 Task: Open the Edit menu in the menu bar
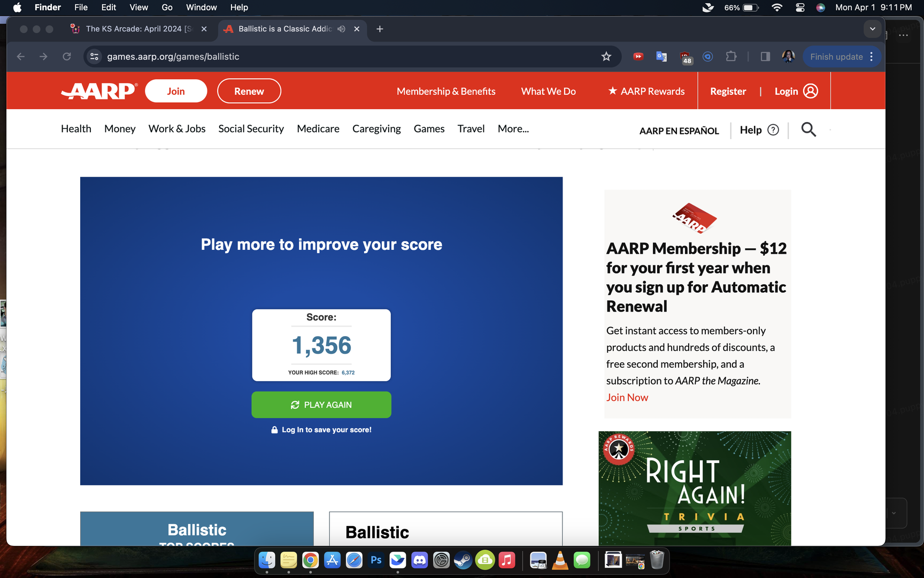(x=109, y=7)
